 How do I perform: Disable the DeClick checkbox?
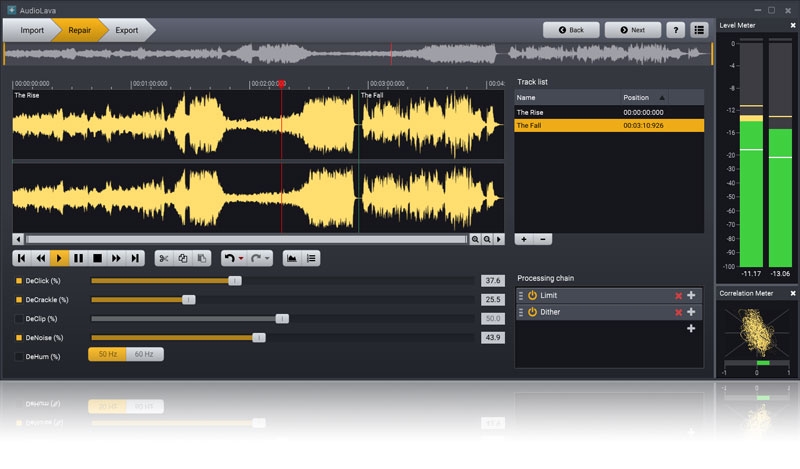pos(18,281)
